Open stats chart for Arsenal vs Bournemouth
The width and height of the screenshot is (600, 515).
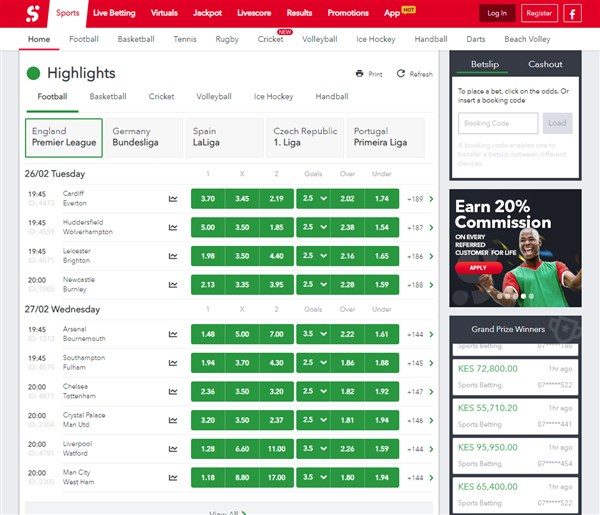(x=173, y=334)
